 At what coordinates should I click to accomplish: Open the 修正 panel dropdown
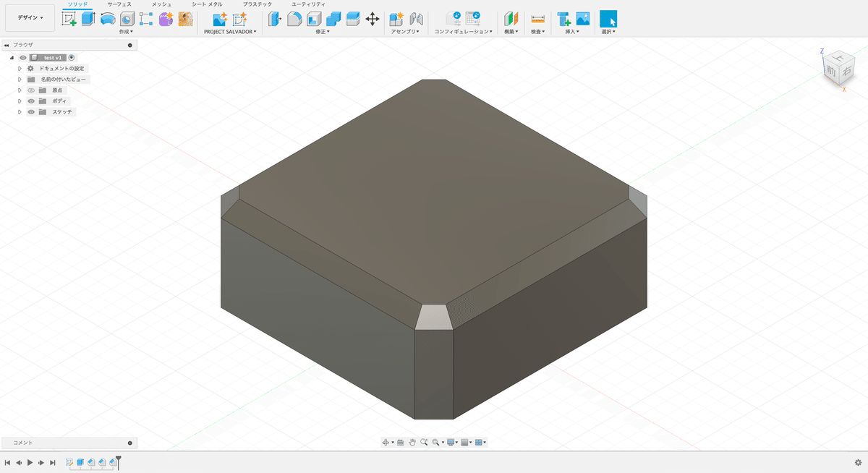[323, 32]
